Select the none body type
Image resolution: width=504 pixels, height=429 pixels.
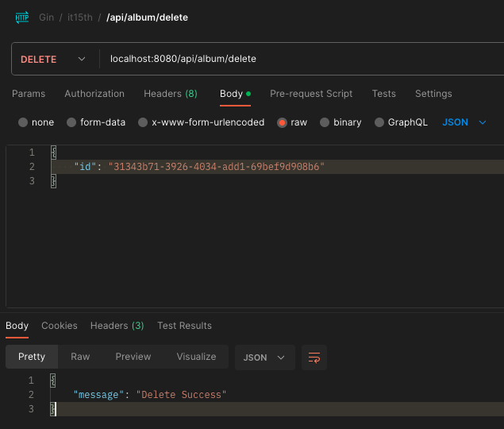coord(23,122)
